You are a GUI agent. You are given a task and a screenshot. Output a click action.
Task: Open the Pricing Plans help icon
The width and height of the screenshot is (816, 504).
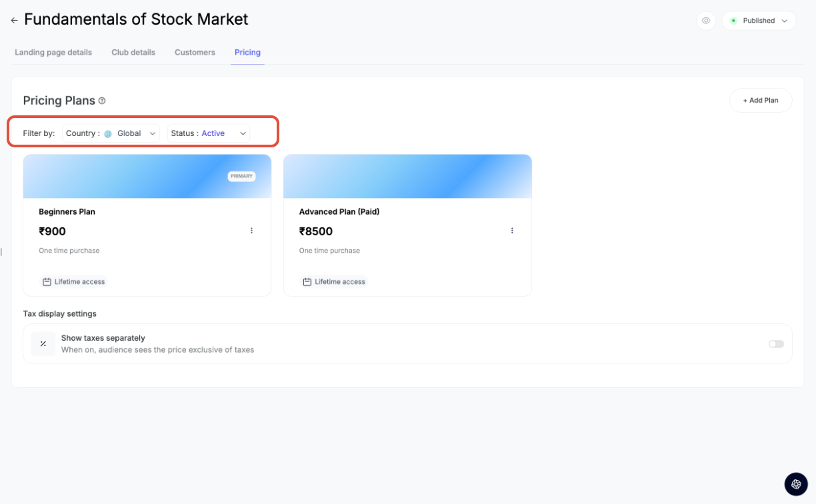coord(102,101)
